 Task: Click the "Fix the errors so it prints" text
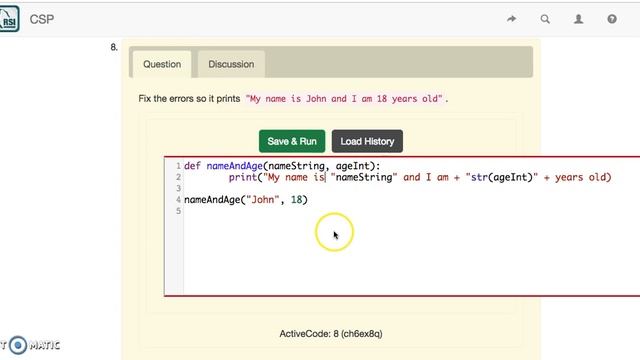tap(189, 99)
